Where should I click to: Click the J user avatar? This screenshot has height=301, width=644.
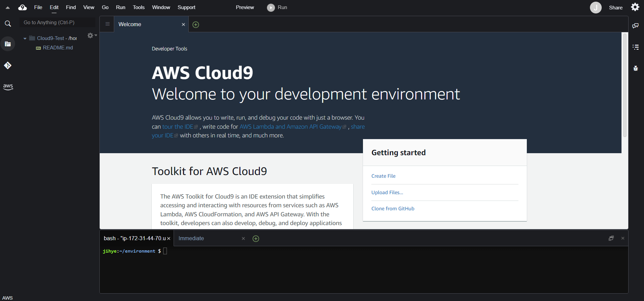(x=596, y=7)
